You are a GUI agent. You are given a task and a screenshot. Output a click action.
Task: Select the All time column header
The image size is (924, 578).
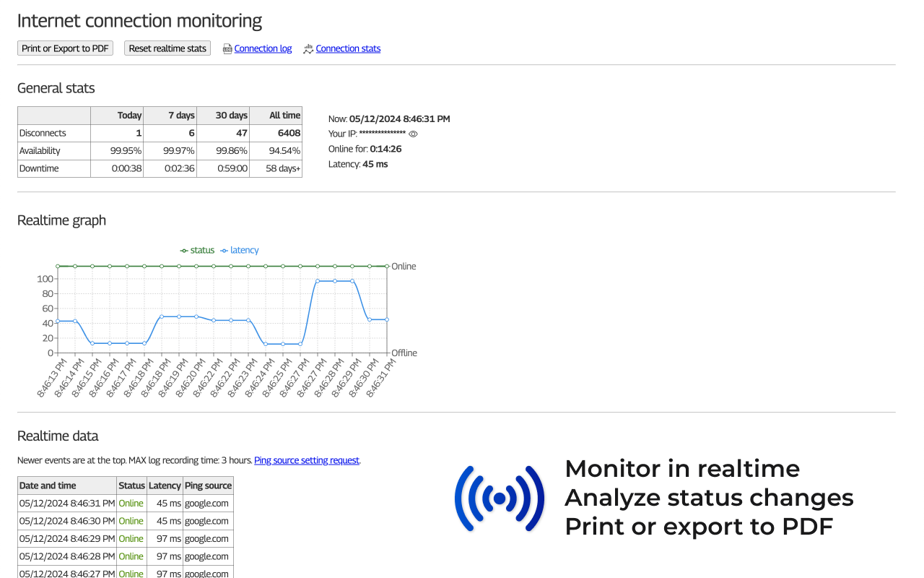point(284,115)
